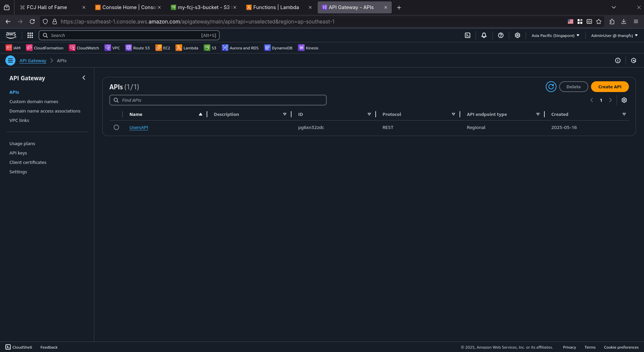Open Cookie preferences in footer
Screen dimensions: 644x352
(621, 347)
